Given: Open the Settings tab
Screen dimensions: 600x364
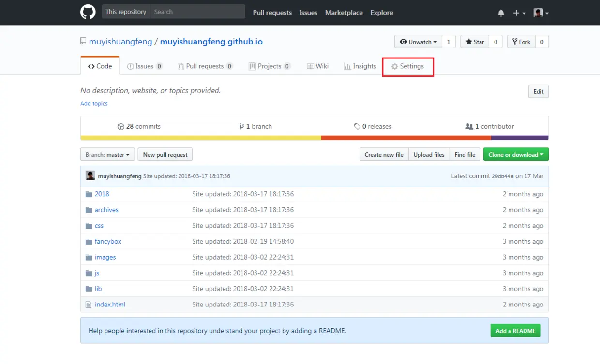Looking at the screenshot, I should [x=407, y=66].
